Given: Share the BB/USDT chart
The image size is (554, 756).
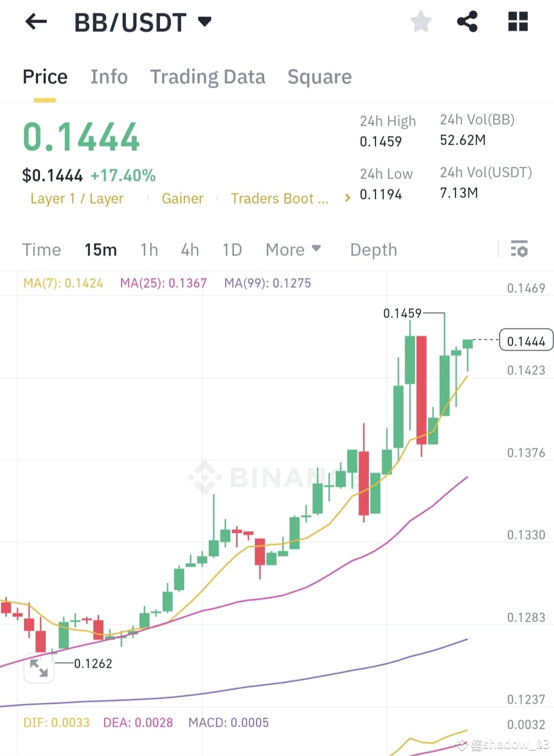Looking at the screenshot, I should (x=467, y=22).
